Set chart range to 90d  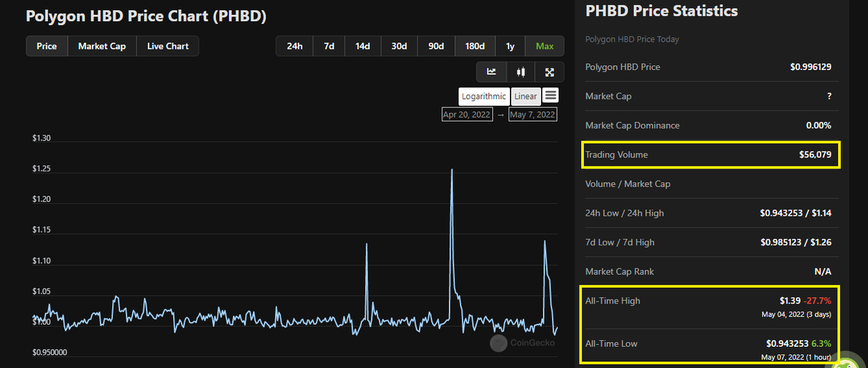coord(436,46)
